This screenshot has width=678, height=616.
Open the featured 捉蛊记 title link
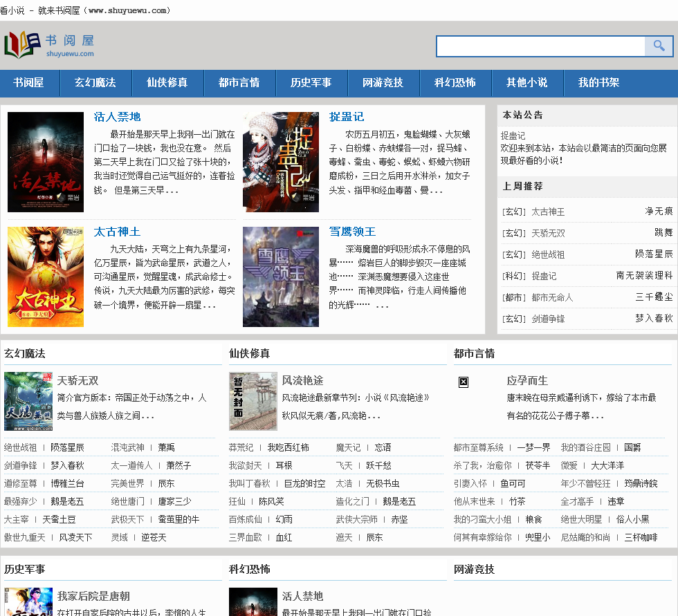[347, 117]
